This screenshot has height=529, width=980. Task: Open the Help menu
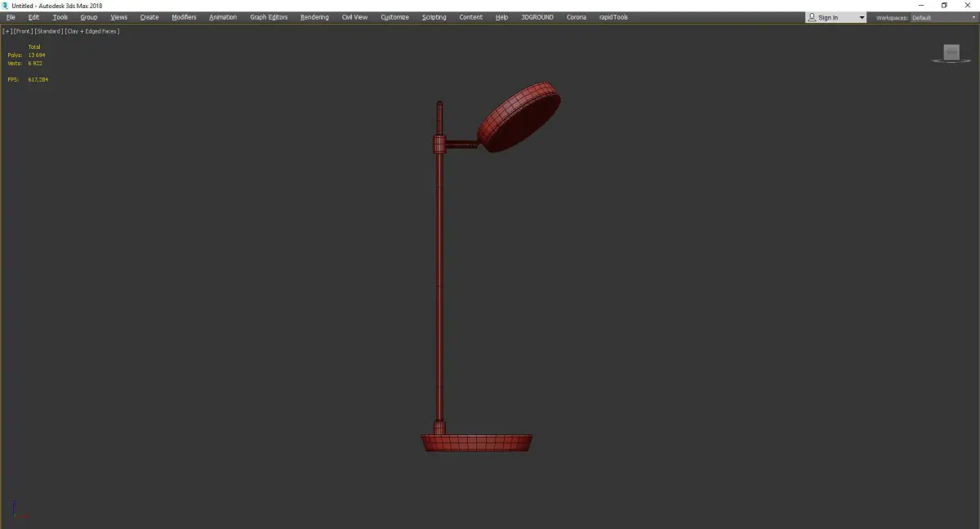tap(501, 17)
